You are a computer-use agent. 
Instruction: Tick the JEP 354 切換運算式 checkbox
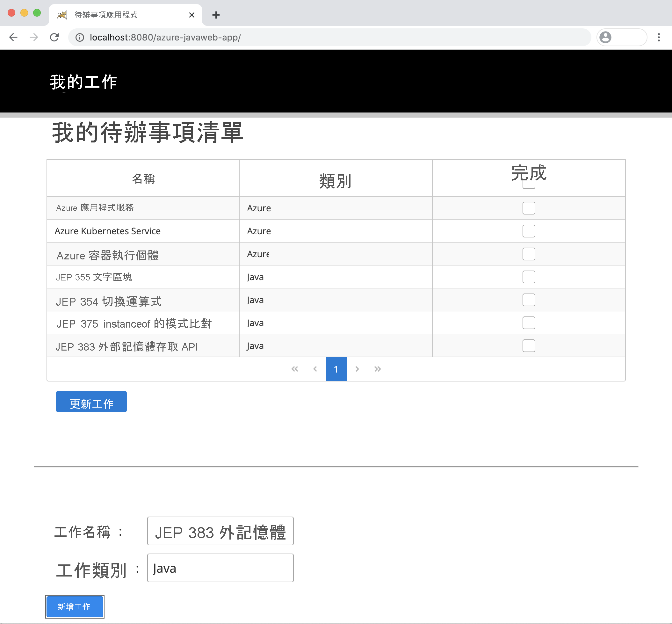[x=529, y=300]
